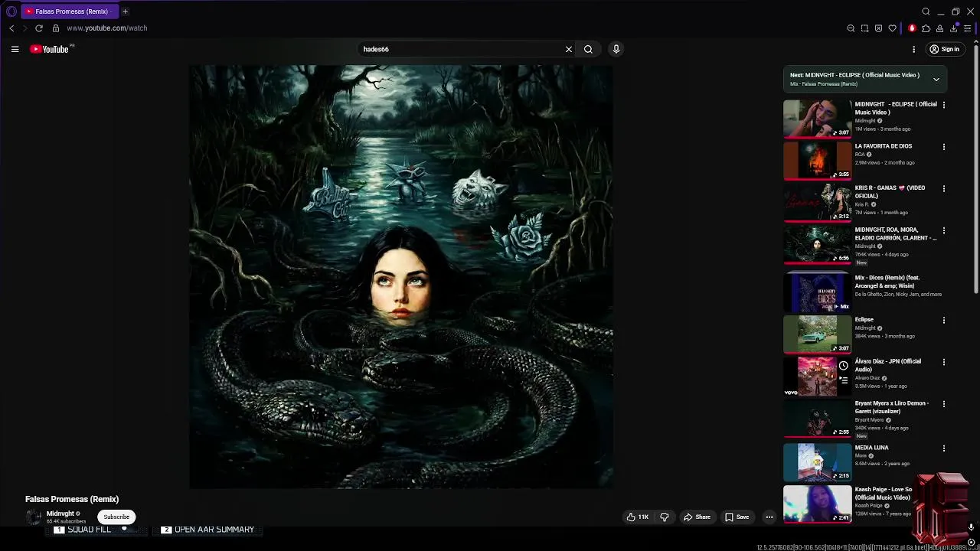The width and height of the screenshot is (980, 551).
Task: Like the video with 11K thumbs up
Action: coord(637,517)
